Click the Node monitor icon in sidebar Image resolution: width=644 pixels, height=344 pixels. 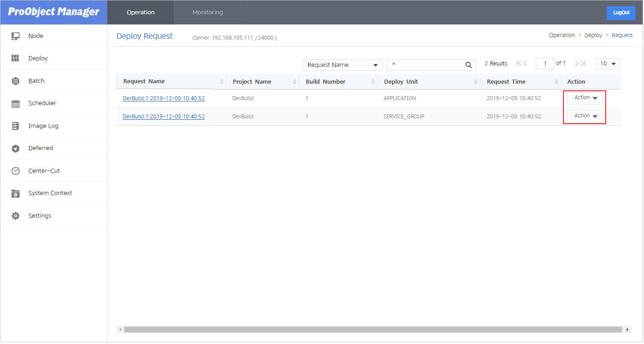16,36
